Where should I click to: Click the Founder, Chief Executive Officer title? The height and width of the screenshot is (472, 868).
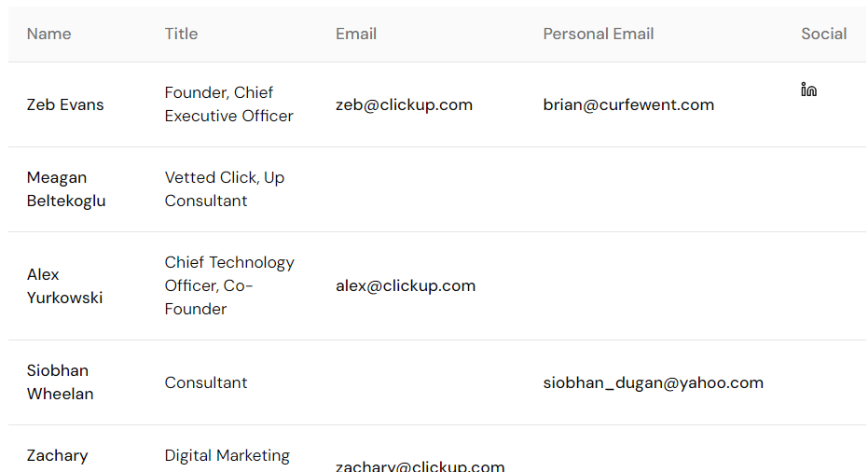click(228, 104)
